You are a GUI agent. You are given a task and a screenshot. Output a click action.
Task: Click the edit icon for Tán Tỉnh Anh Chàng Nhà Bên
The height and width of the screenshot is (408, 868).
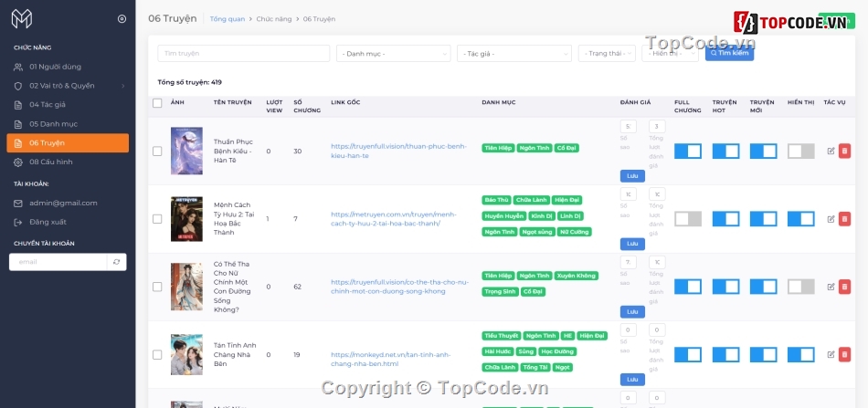pyautogui.click(x=831, y=354)
